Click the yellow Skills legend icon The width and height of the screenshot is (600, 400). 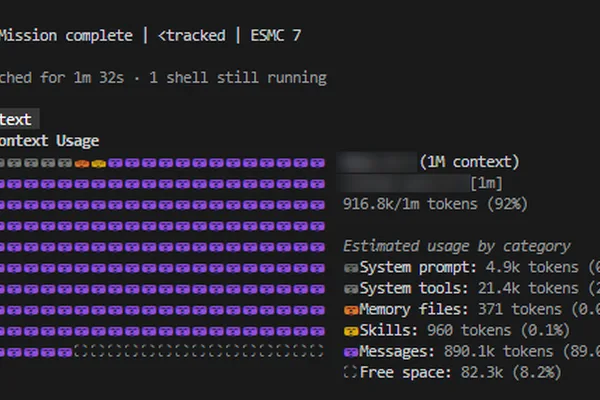[x=351, y=331]
